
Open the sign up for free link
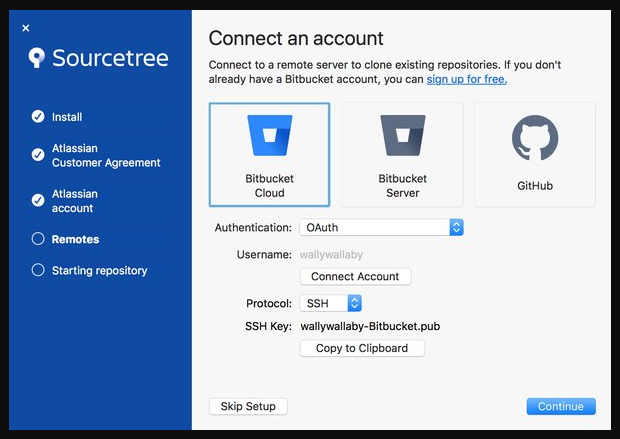(466, 79)
